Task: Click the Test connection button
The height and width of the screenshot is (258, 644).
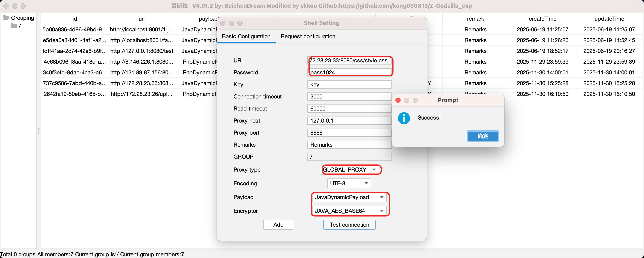Action: click(349, 225)
